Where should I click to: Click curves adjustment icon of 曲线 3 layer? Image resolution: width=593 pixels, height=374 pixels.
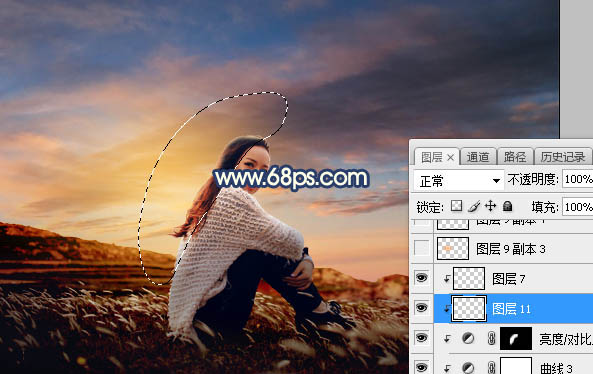pos(468,367)
